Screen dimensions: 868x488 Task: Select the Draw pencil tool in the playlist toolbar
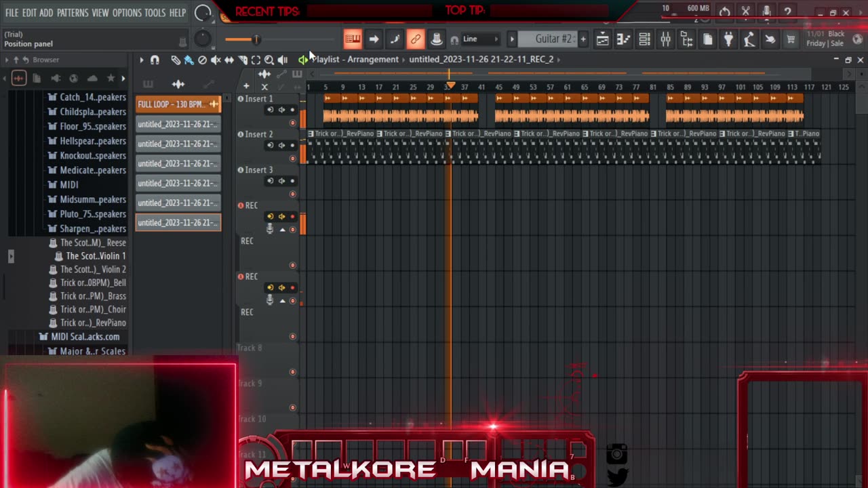coord(176,60)
